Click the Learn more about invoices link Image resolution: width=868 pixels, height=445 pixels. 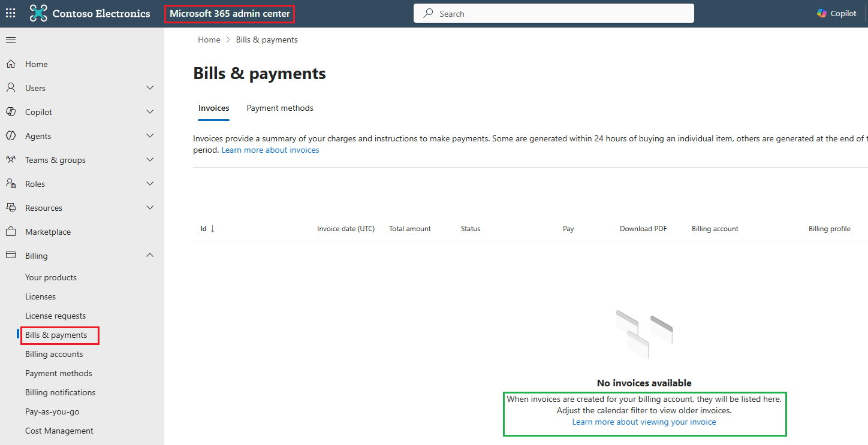click(270, 150)
